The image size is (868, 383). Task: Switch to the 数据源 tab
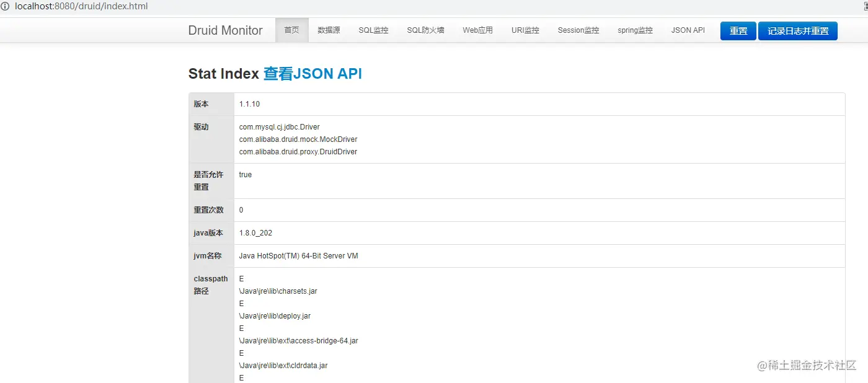coord(329,30)
